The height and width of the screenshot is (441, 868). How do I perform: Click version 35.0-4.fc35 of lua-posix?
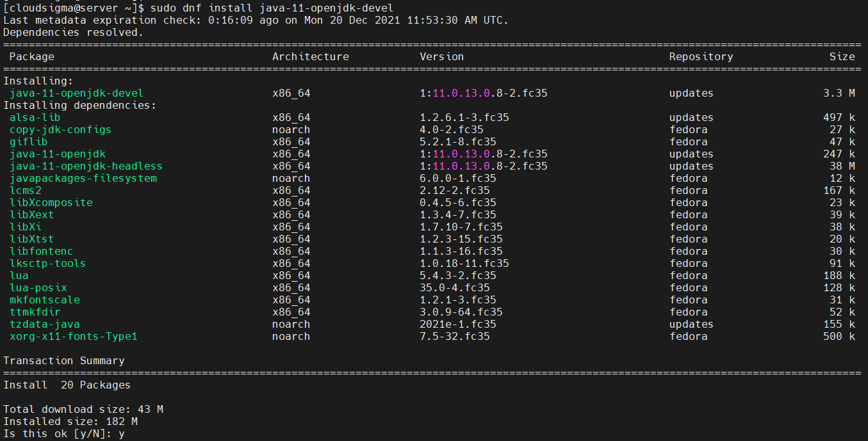pyautogui.click(x=455, y=288)
